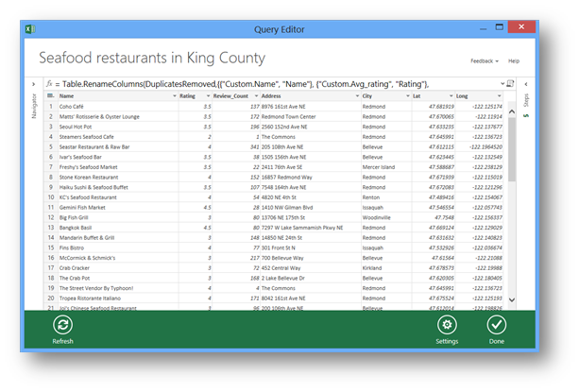Select 'Seastar Restaurant & Raw Bar' cell
579x392 pixels.
[118, 147]
